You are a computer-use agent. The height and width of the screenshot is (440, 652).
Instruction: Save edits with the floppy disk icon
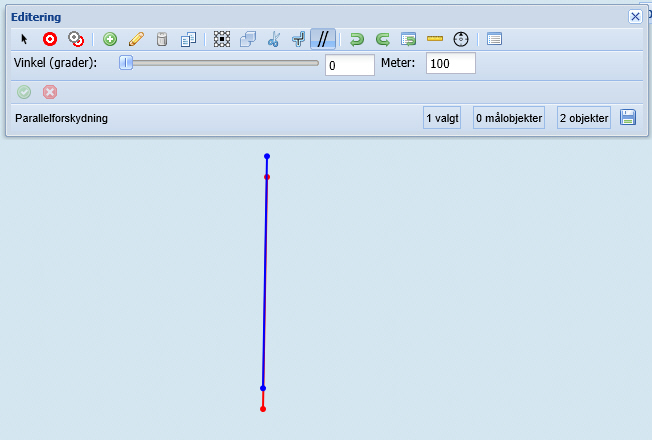coord(628,117)
